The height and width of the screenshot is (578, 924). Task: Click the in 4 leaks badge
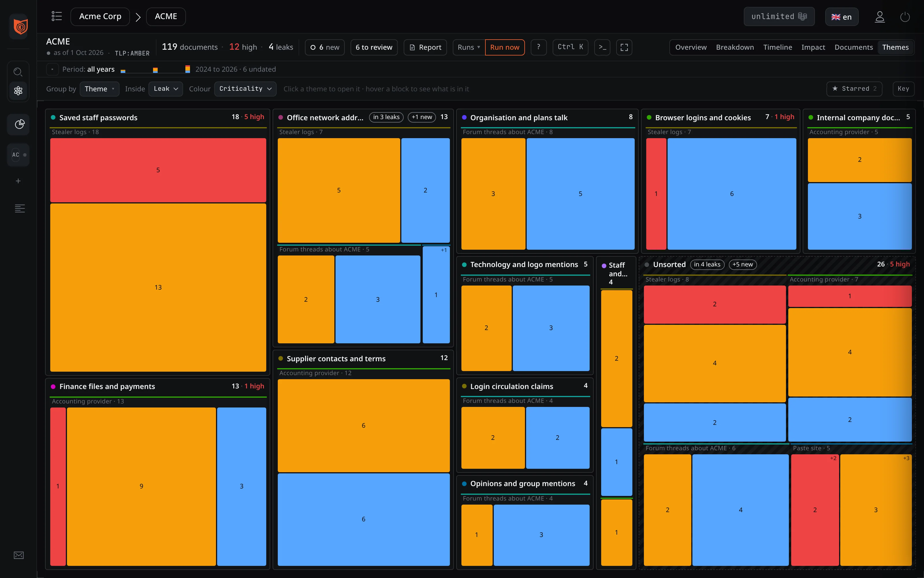pyautogui.click(x=707, y=264)
